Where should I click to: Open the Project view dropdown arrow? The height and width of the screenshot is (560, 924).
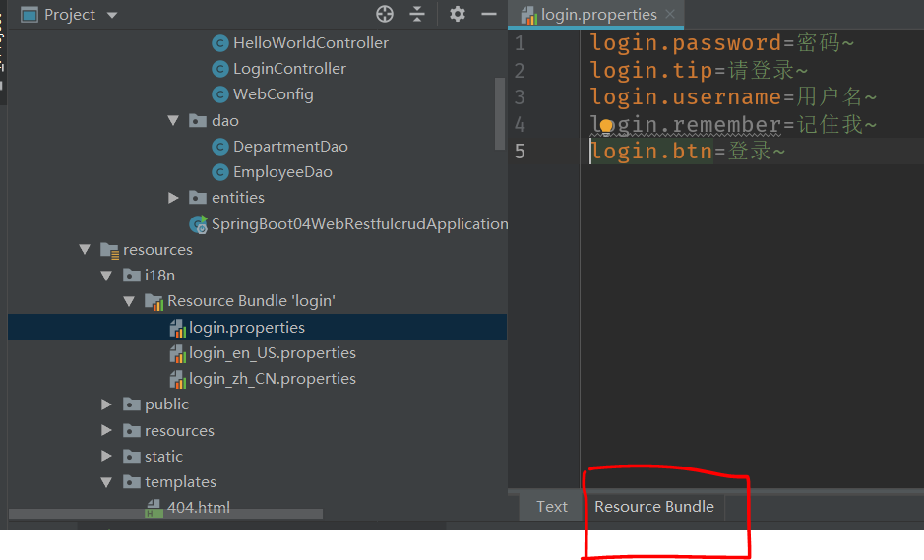coord(112,15)
